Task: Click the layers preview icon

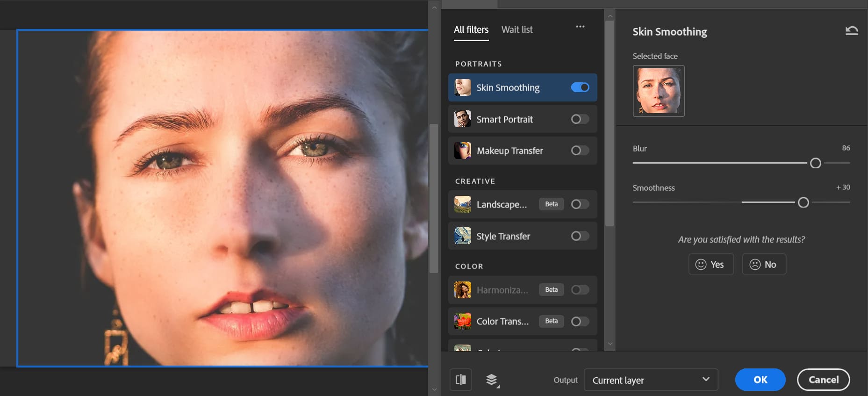Action: point(492,380)
